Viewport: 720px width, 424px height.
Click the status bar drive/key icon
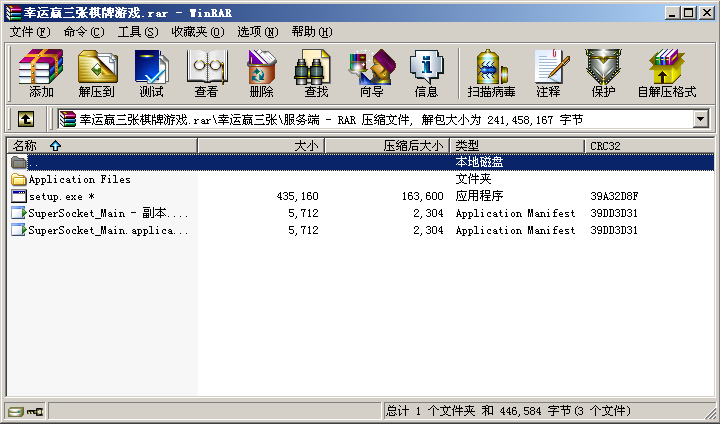25,411
